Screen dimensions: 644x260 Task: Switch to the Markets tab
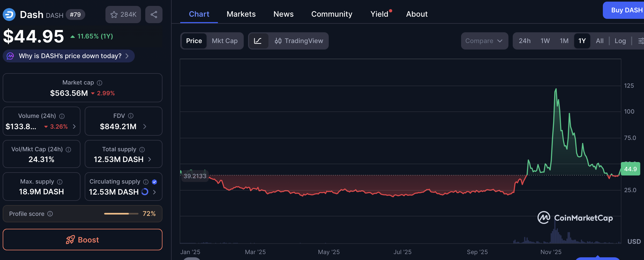point(241,14)
